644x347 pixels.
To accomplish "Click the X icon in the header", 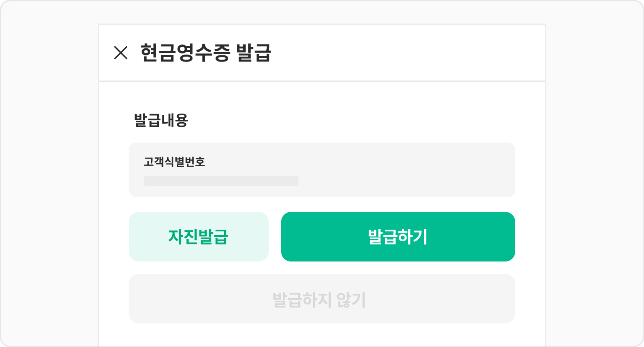I will coord(121,53).
